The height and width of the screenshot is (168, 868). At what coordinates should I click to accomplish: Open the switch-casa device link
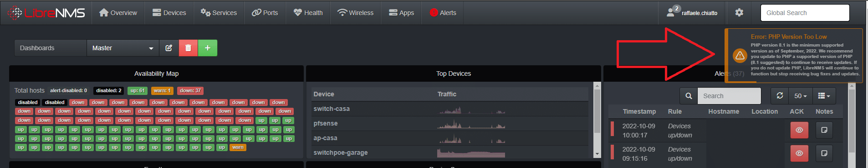(x=332, y=109)
